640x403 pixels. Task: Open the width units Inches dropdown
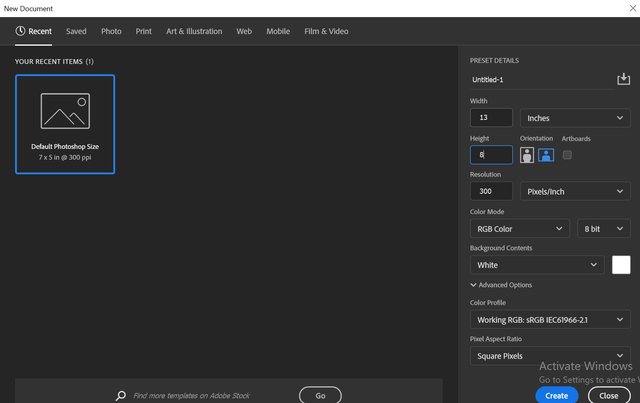pyautogui.click(x=575, y=118)
